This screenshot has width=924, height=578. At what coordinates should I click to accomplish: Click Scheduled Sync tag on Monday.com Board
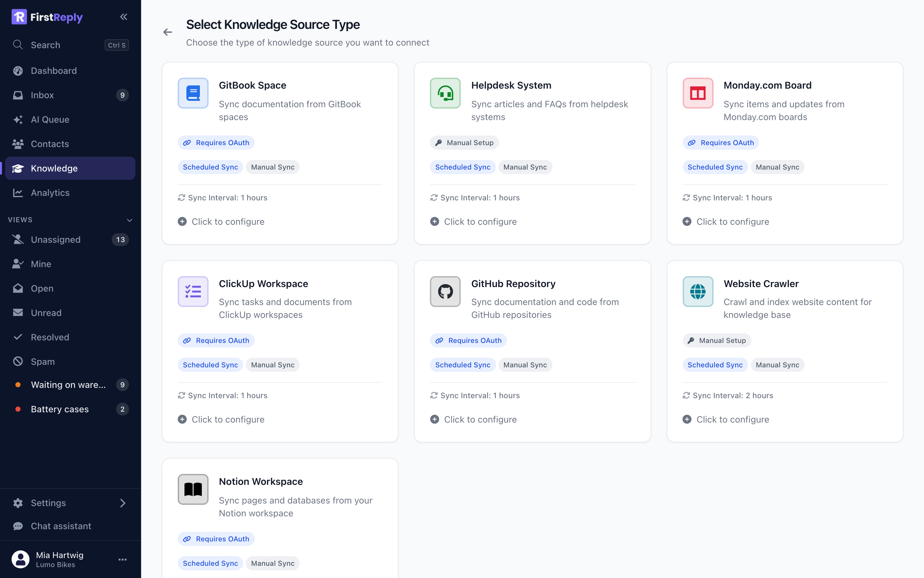point(715,167)
